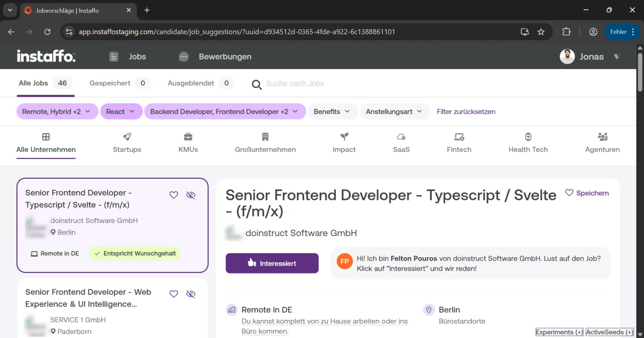Open the Jobs section in header
Viewport: 644px width, 338px height.
point(127,57)
